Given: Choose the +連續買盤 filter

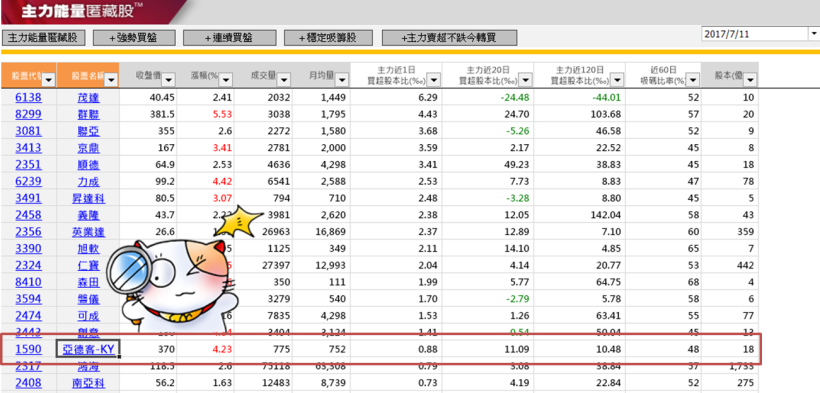Looking at the screenshot, I should (x=230, y=38).
